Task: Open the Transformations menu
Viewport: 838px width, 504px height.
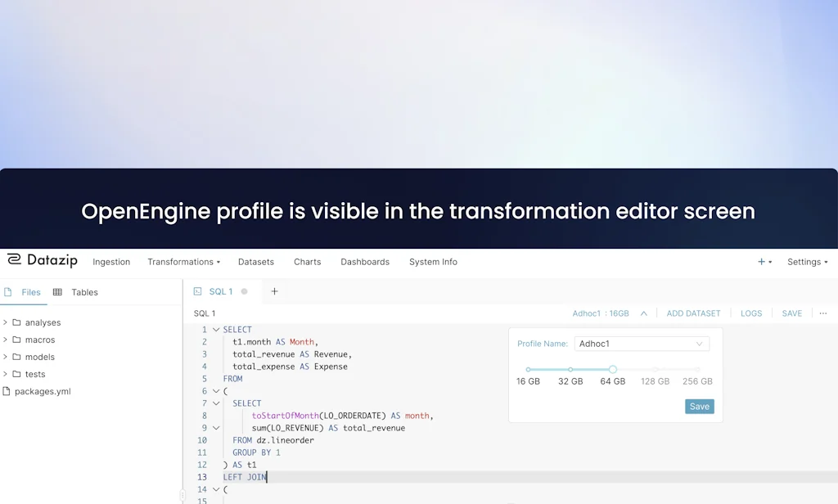Action: coord(183,262)
